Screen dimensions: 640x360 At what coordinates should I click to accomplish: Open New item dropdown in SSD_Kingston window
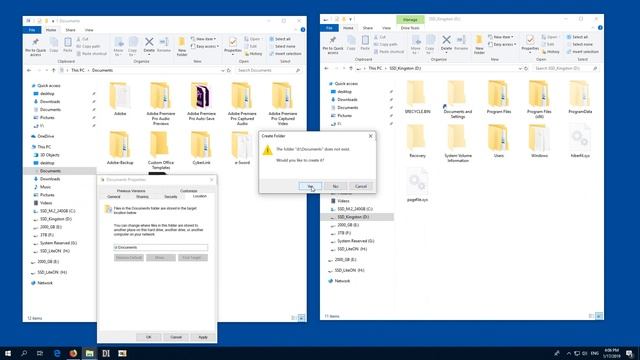(x=501, y=37)
